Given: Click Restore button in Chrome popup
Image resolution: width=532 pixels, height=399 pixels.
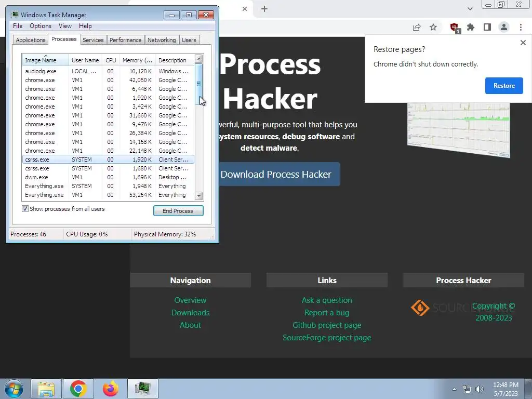Looking at the screenshot, I should click(504, 86).
